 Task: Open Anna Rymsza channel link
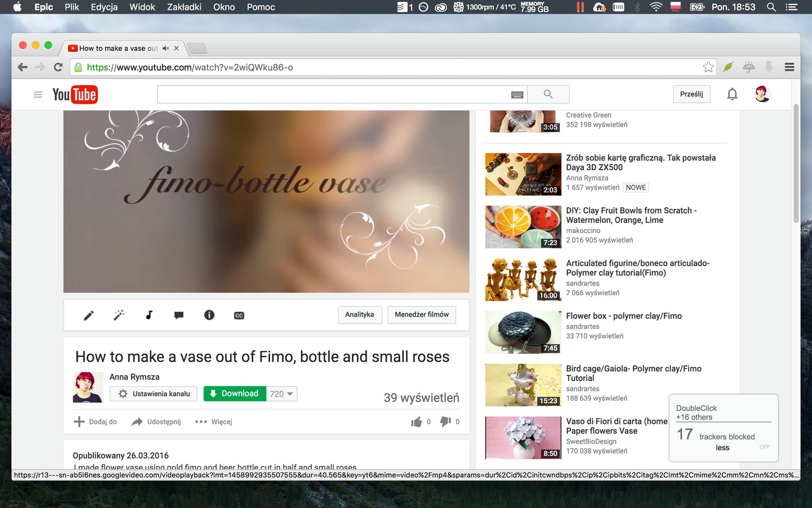[x=135, y=377]
